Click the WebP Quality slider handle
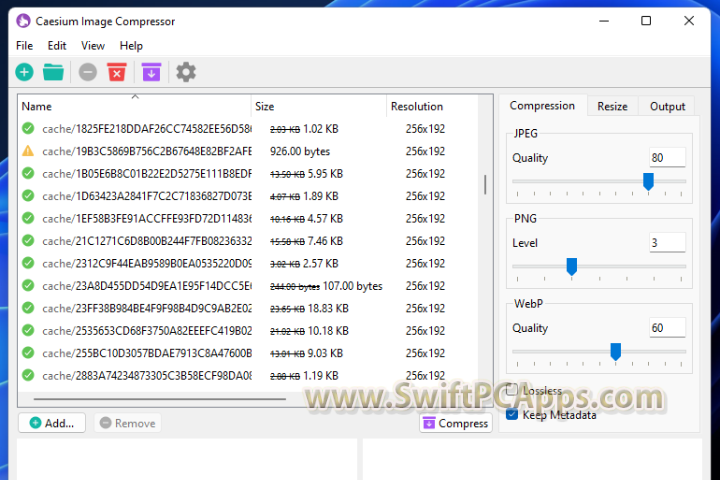Screen dimensions: 720x480 (615, 352)
